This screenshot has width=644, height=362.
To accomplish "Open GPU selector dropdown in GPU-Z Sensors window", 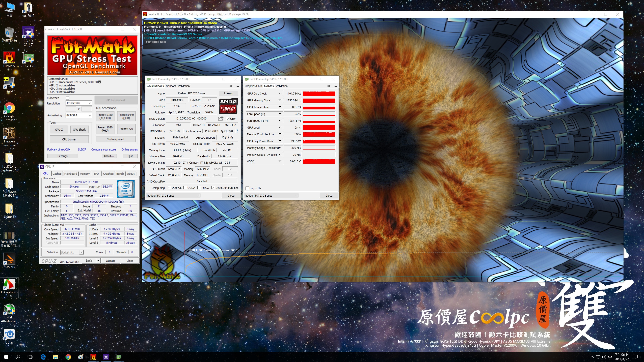I will (x=271, y=195).
